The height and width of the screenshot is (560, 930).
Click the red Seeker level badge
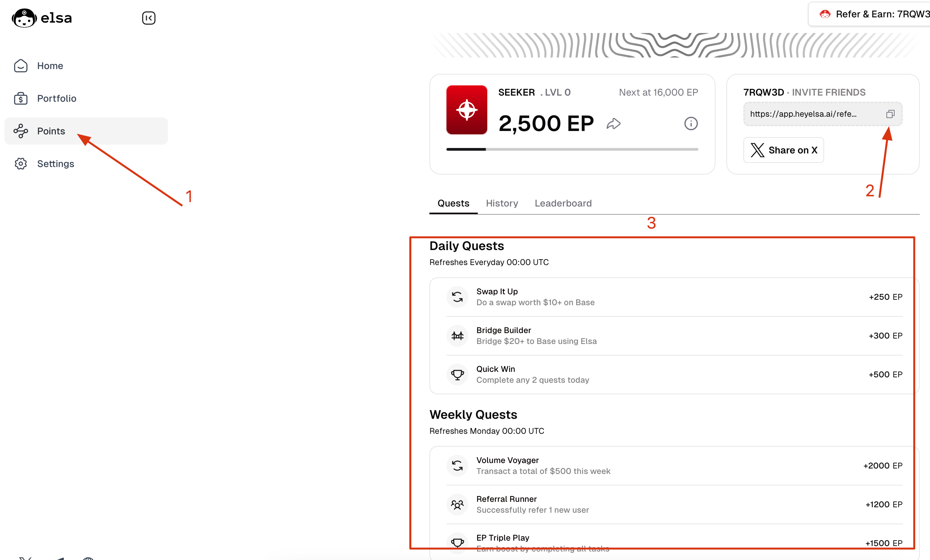click(467, 110)
